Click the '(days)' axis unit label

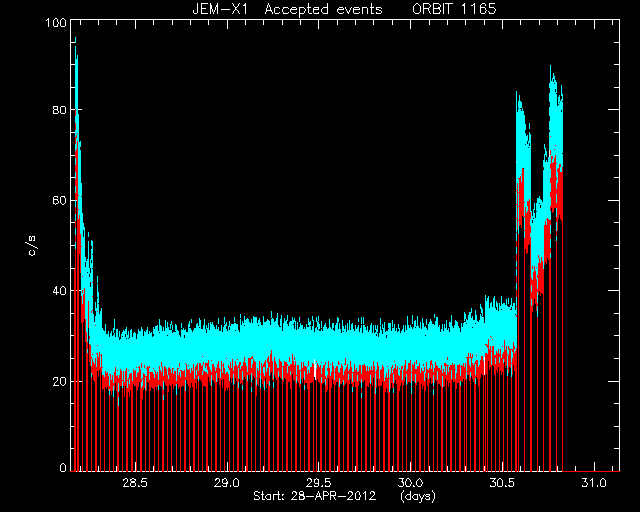pyautogui.click(x=418, y=496)
